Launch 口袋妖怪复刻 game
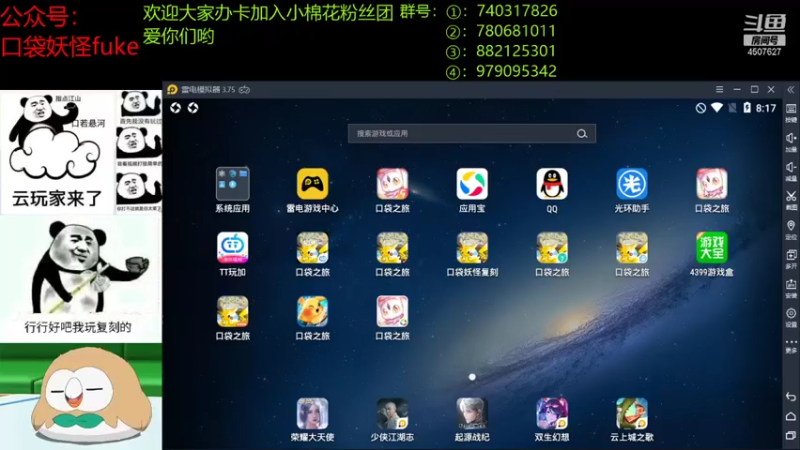This screenshot has height=450, width=800. [x=472, y=248]
